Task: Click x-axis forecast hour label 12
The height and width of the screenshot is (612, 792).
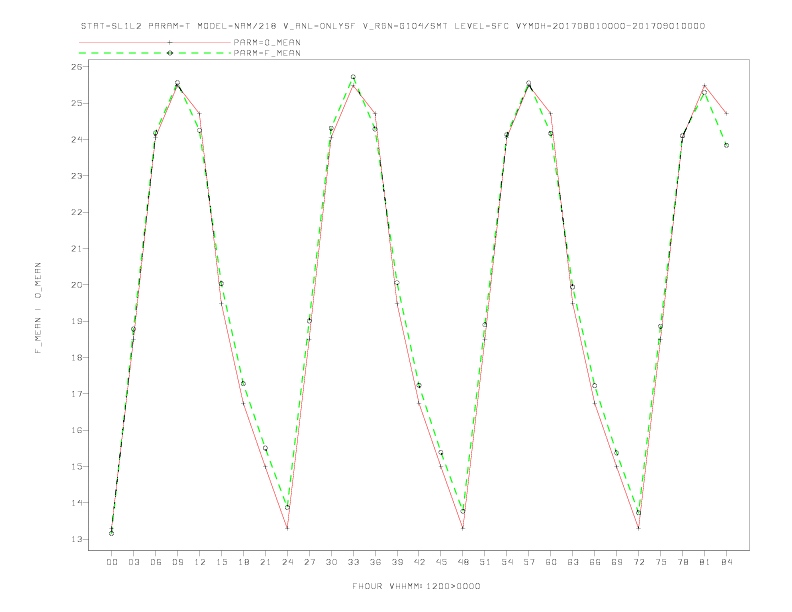Action: click(x=200, y=562)
